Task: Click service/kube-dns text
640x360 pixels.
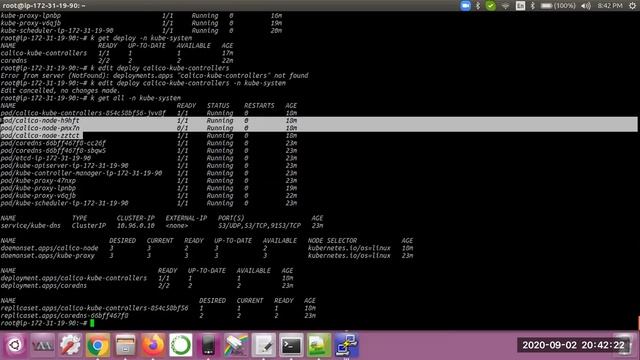Action: [31, 226]
